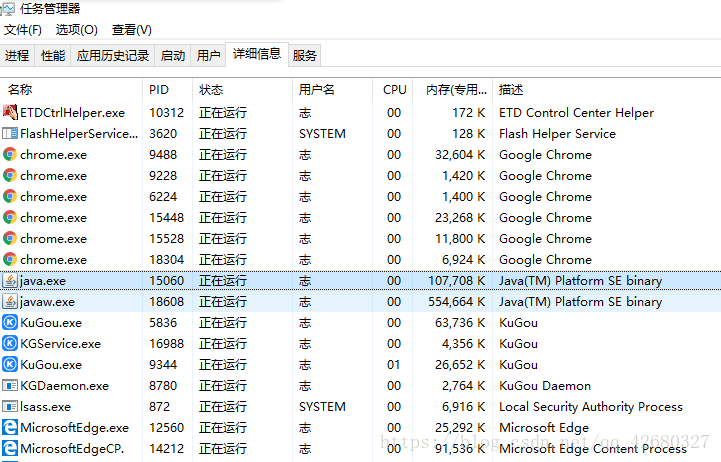721x462 pixels.
Task: Click Chrome icon for PID 9488
Action: [10, 154]
